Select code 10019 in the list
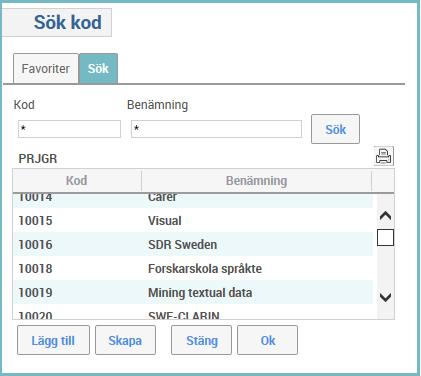The height and width of the screenshot is (376, 421). [35, 293]
